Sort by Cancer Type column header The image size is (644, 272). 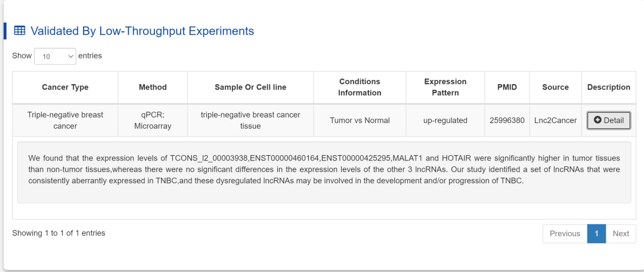click(66, 87)
